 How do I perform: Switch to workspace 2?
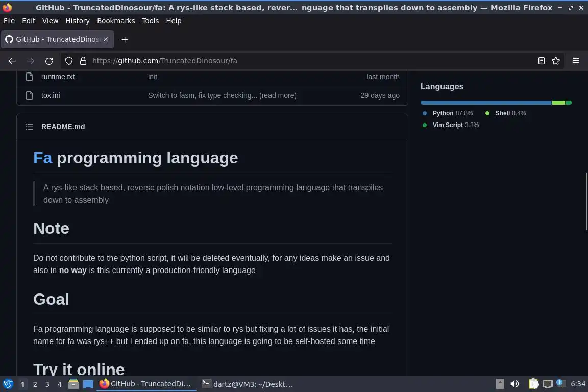35,384
